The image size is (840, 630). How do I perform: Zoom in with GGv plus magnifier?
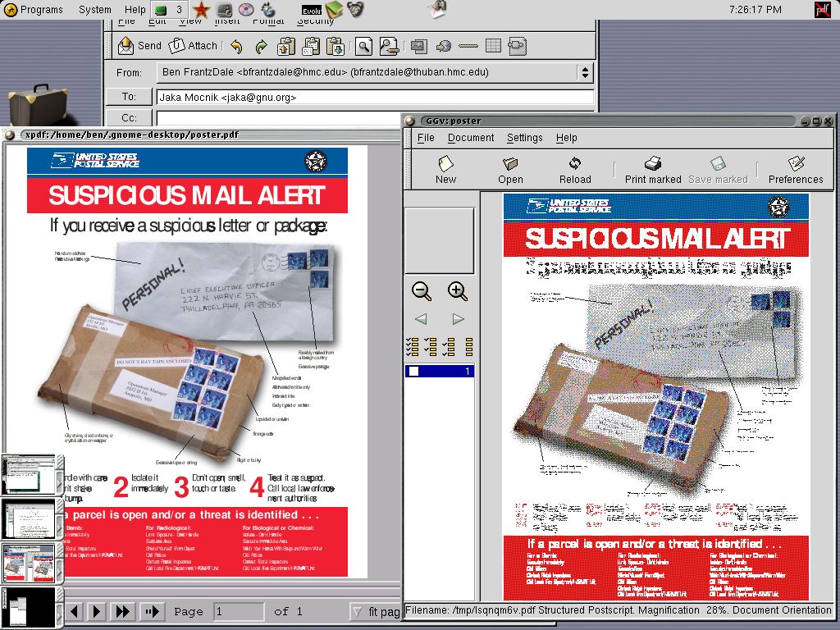pyautogui.click(x=458, y=291)
